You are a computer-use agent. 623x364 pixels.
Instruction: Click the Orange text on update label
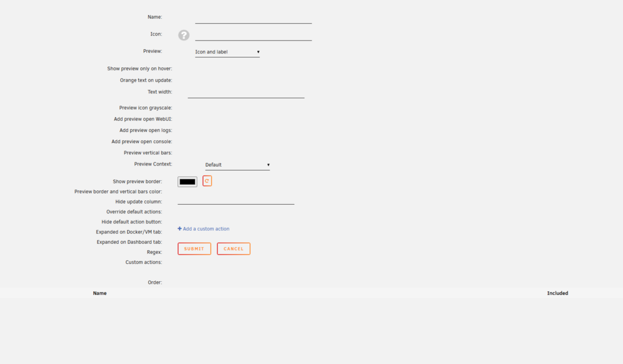pos(146,80)
